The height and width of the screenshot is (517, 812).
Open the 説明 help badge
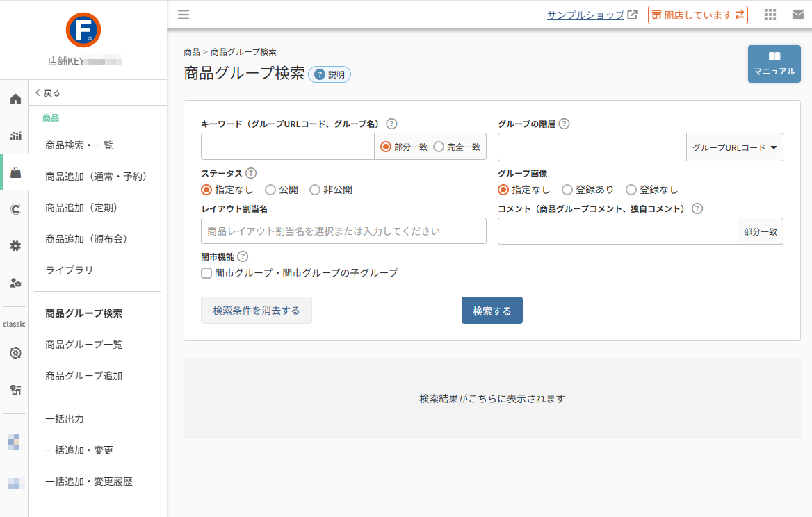pos(330,74)
